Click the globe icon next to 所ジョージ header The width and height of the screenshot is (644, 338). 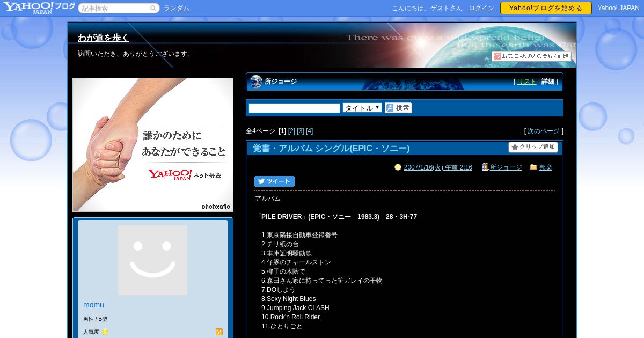tap(256, 82)
